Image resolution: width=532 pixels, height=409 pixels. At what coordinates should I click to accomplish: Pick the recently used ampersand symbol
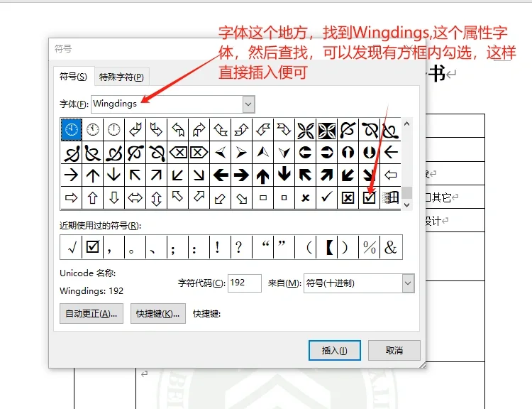(391, 247)
